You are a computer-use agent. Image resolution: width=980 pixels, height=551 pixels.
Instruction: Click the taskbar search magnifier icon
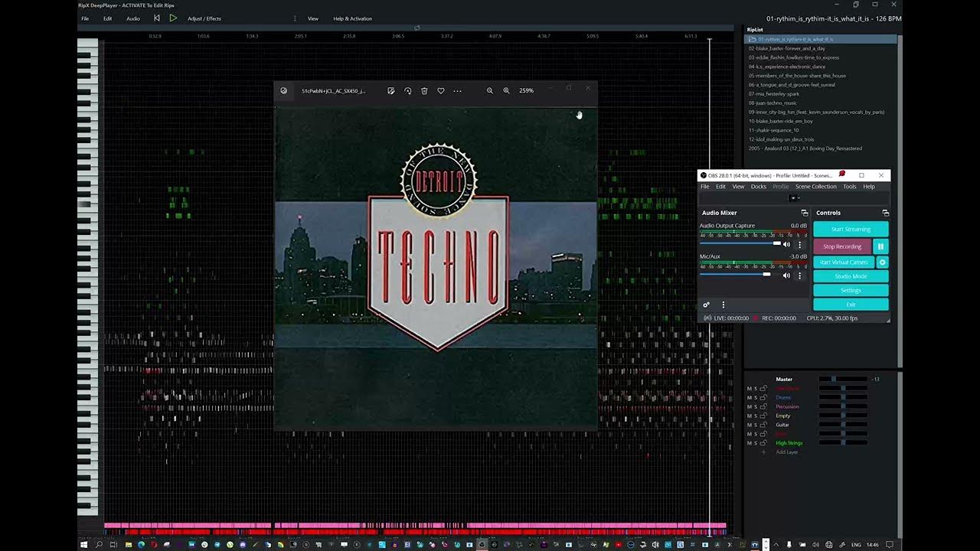point(99,545)
